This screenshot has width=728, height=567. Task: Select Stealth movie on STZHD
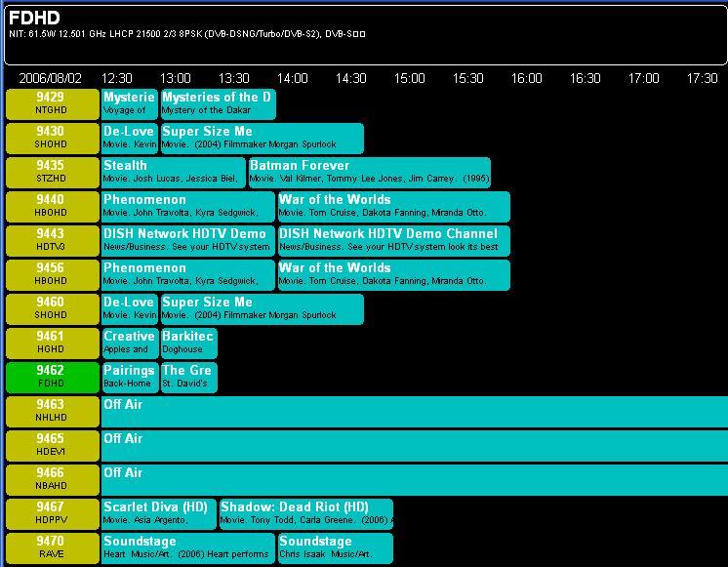[173, 173]
